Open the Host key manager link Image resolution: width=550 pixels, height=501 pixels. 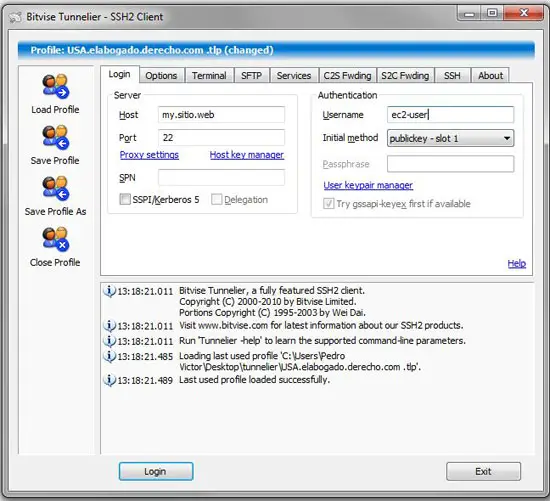pyautogui.click(x=247, y=155)
